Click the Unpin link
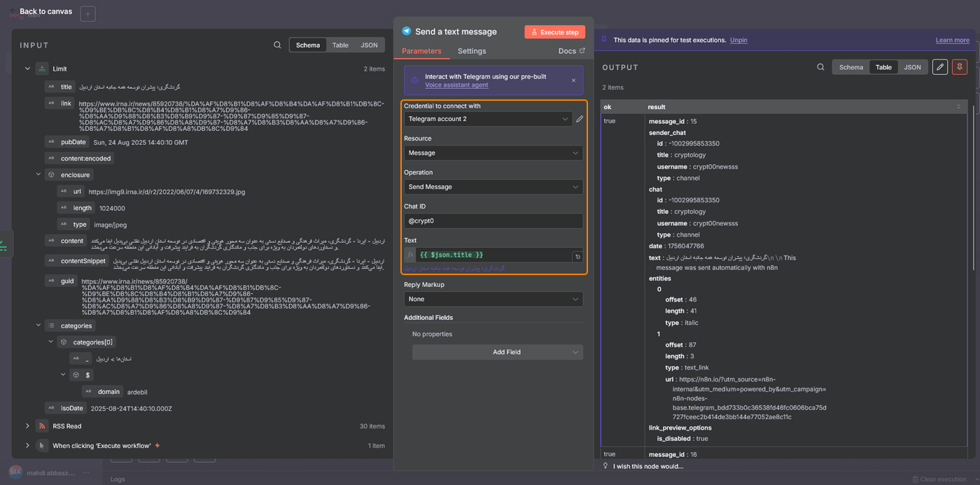Image resolution: width=980 pixels, height=485 pixels. [x=738, y=40]
